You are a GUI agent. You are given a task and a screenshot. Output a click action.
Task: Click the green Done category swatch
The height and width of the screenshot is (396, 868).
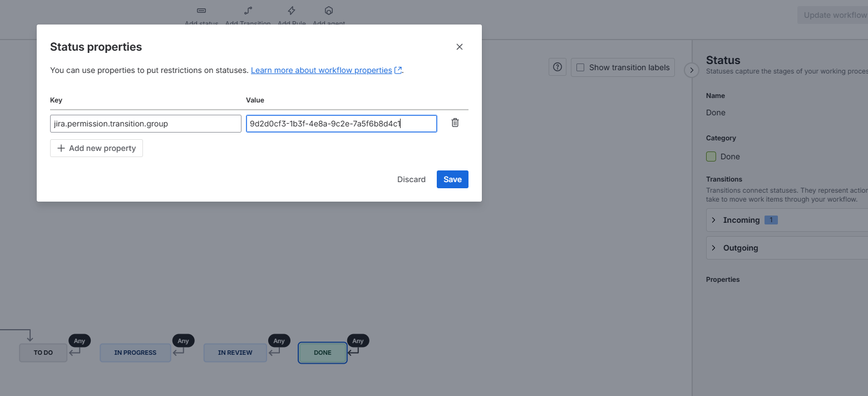click(x=711, y=157)
